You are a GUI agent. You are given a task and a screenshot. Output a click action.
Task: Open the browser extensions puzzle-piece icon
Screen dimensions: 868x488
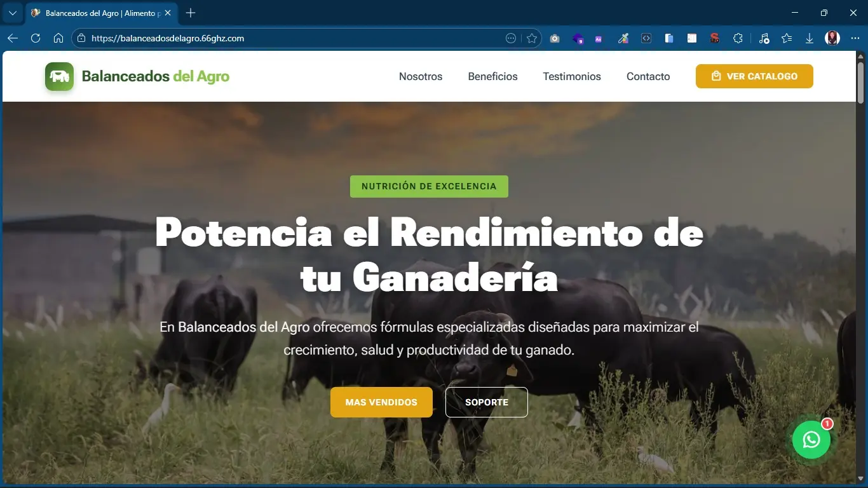(738, 38)
